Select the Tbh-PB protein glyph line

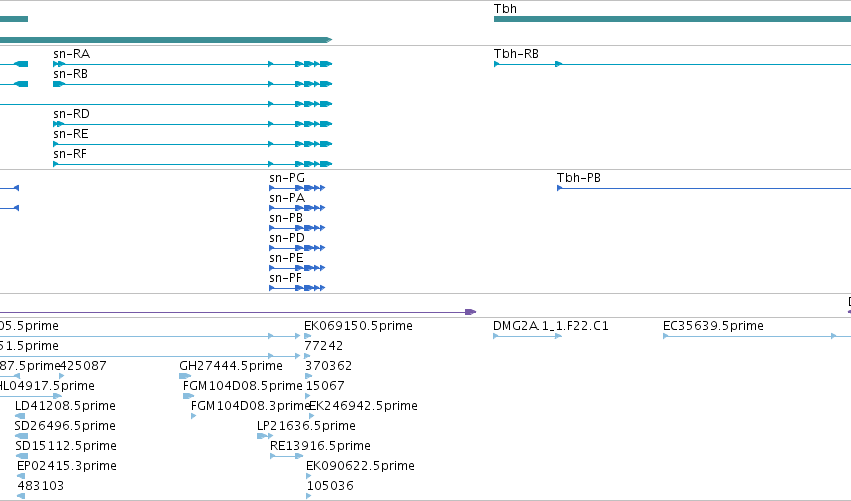(704, 188)
